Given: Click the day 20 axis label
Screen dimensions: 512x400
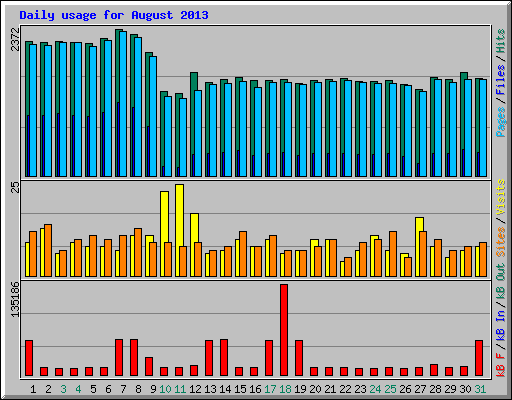Looking at the screenshot, I should tap(315, 389).
